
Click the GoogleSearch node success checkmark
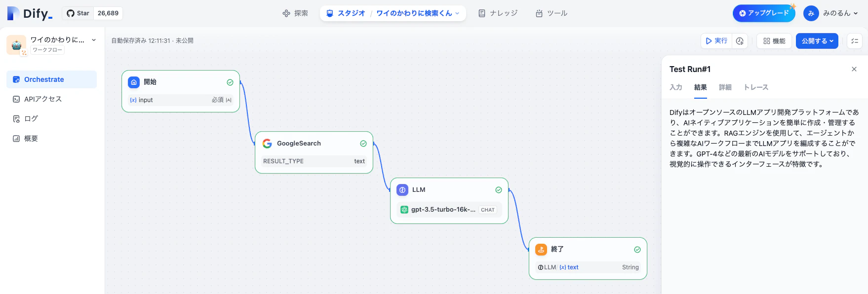[363, 144]
